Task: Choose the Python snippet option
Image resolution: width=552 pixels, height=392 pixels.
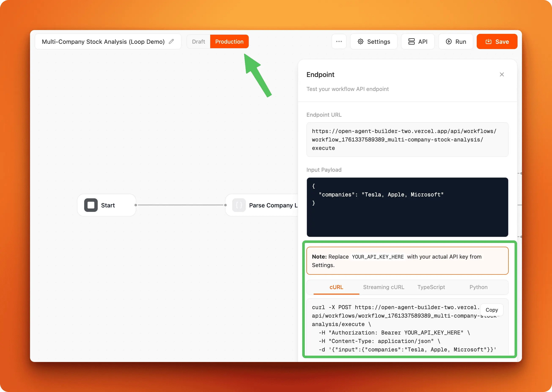Action: click(478, 287)
